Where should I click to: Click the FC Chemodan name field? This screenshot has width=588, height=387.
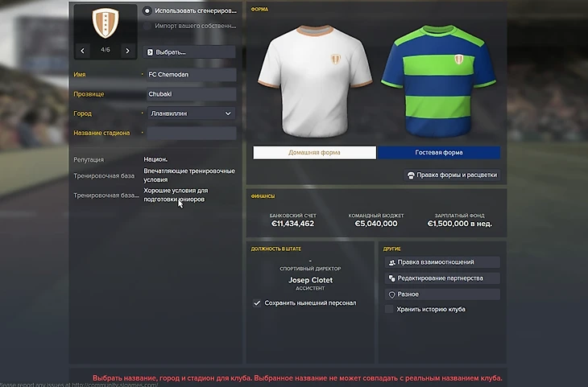(191, 75)
